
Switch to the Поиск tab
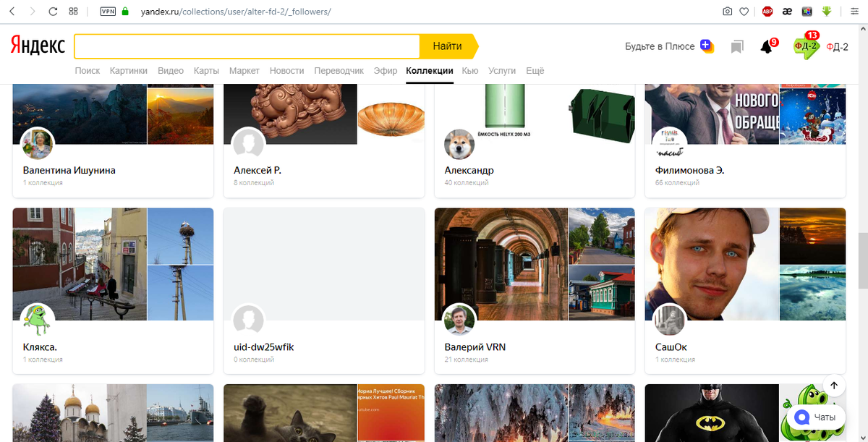click(x=88, y=71)
